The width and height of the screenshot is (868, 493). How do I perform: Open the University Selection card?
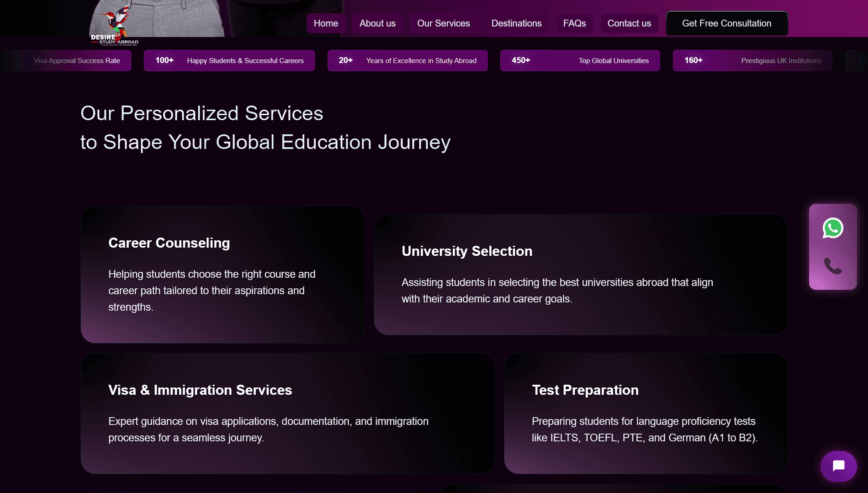(581, 275)
